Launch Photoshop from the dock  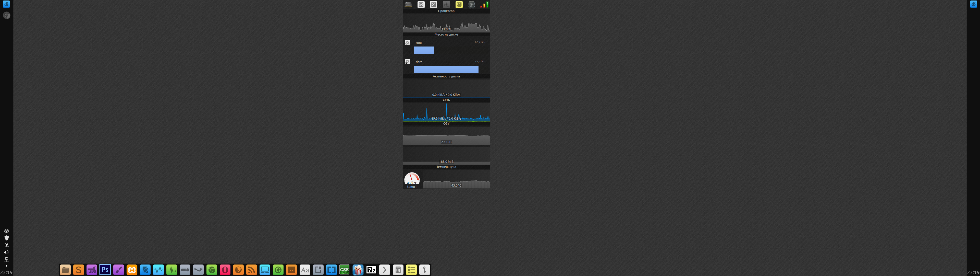coord(105,270)
